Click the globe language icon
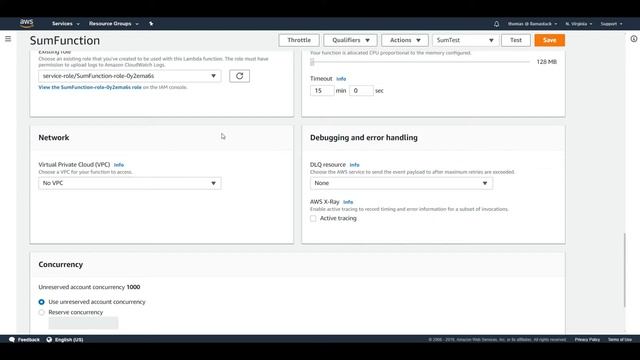The height and width of the screenshot is (360, 640). 49,340
